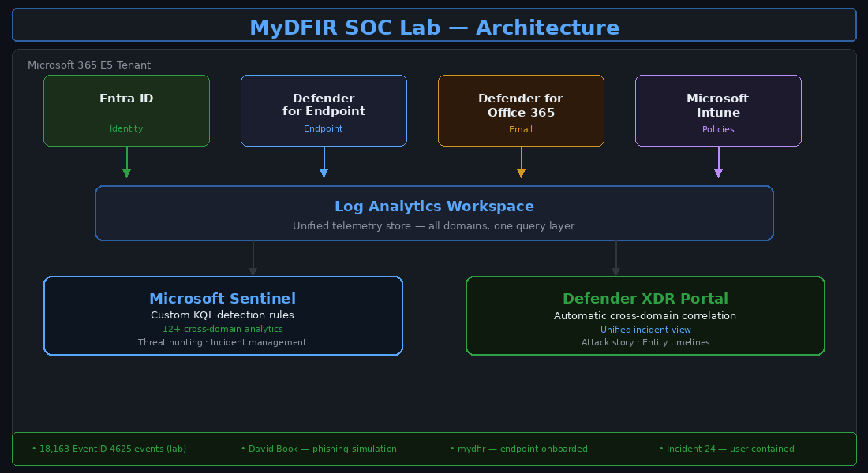Screen dimensions: 868x473
Task: Enable the Incident 24 user contained marker
Action: click(727, 449)
